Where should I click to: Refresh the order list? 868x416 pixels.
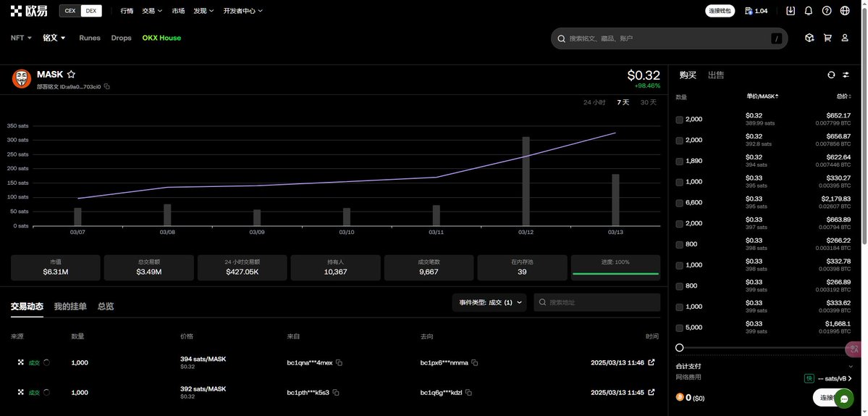[831, 75]
